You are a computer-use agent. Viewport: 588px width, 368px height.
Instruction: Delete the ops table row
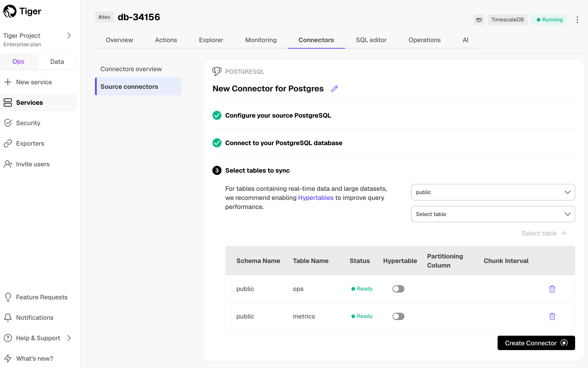552,289
